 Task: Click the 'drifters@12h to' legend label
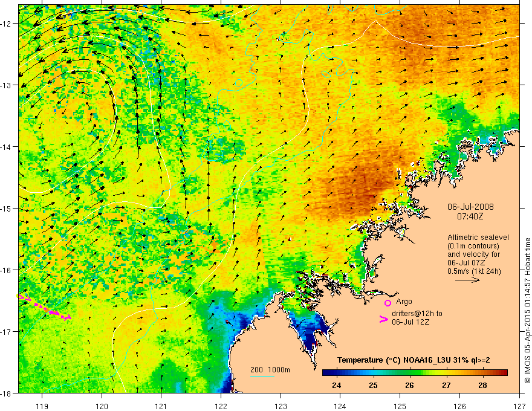417,314
